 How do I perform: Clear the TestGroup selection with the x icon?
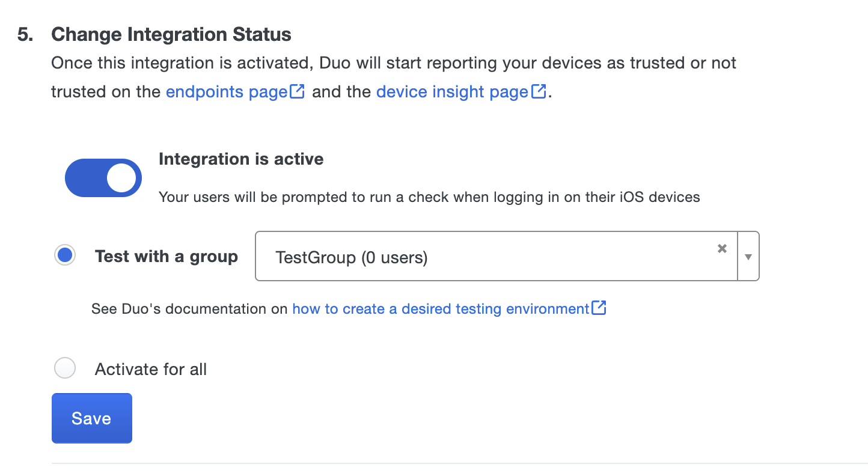(723, 249)
